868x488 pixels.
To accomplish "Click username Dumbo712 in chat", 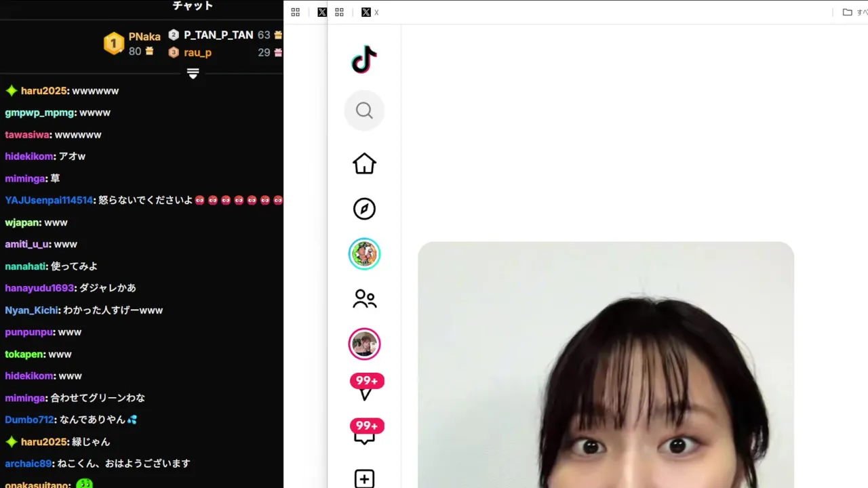I will [30, 420].
